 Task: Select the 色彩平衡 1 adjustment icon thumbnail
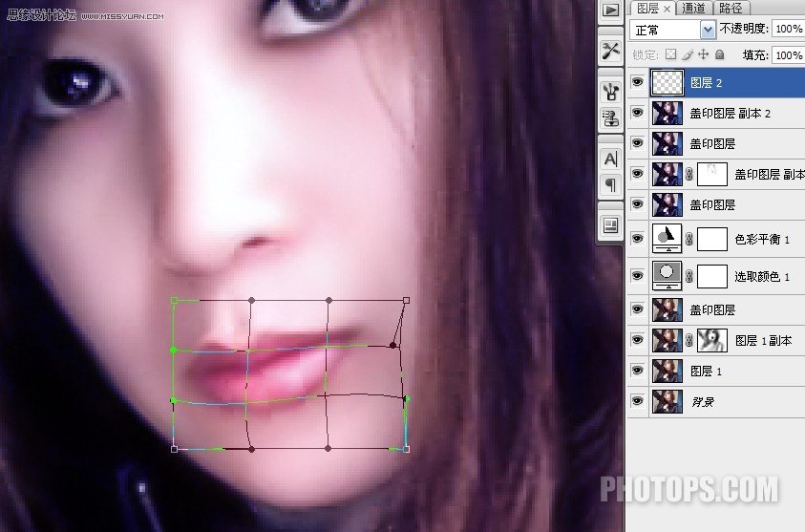coord(667,239)
